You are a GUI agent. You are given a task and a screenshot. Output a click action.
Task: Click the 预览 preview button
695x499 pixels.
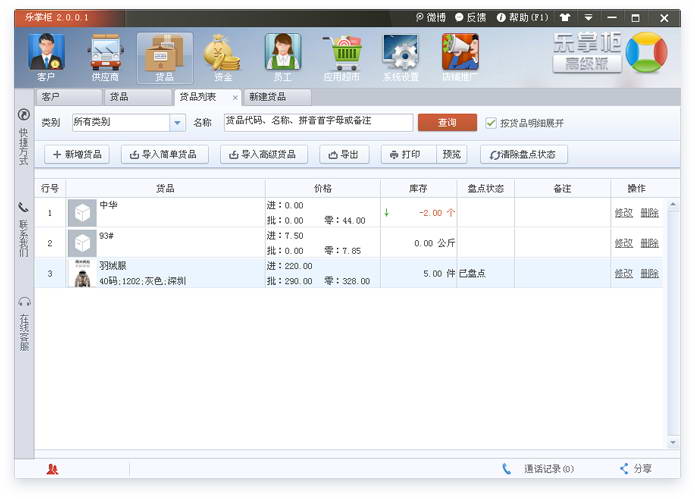point(452,155)
